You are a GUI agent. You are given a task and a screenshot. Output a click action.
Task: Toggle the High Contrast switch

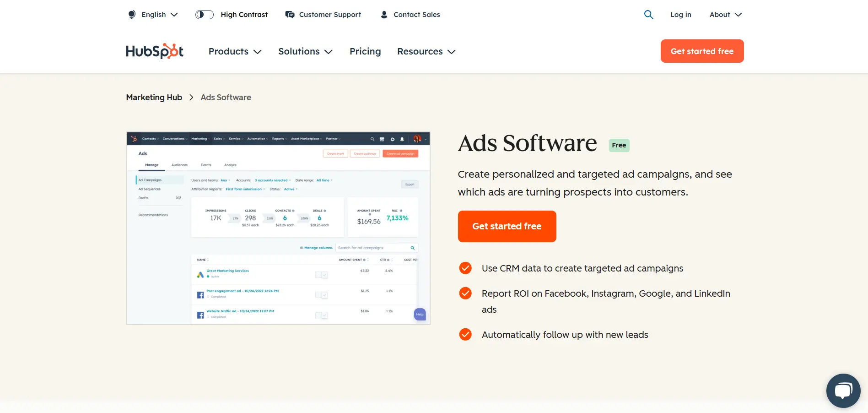pyautogui.click(x=205, y=15)
